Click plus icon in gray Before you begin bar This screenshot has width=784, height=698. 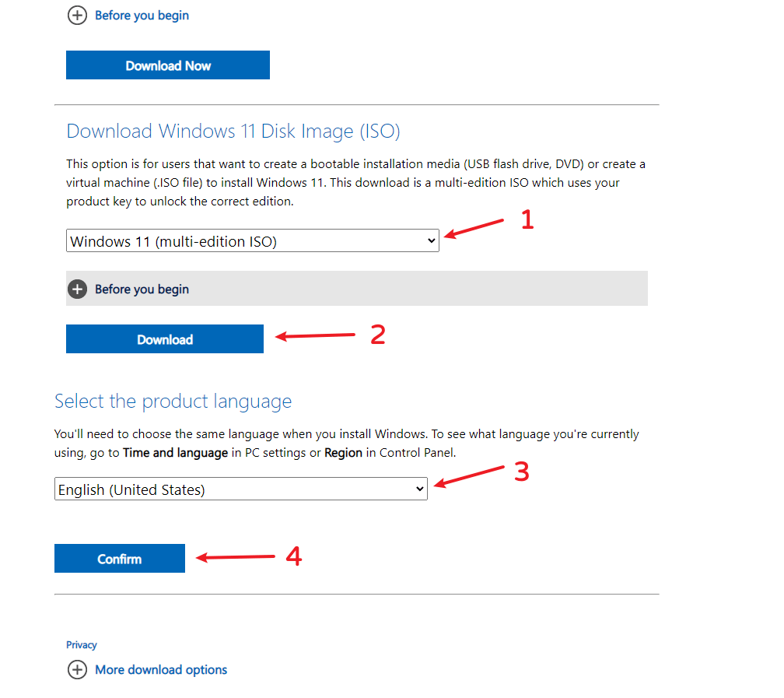[x=77, y=289]
